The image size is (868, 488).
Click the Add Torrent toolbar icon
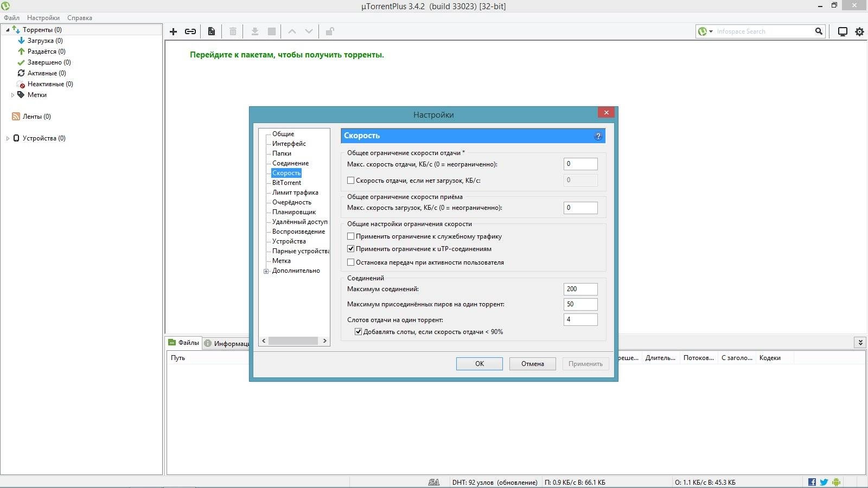click(x=173, y=31)
